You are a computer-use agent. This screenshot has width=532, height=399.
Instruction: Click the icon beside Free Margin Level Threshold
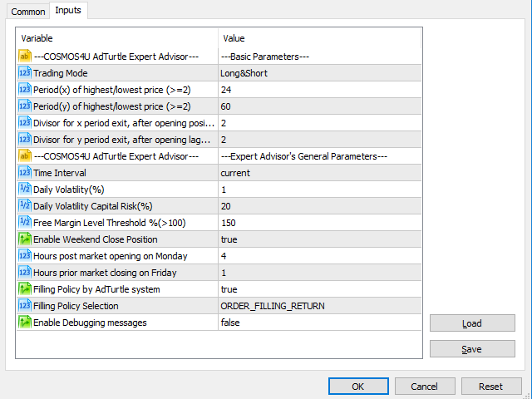[25, 223]
